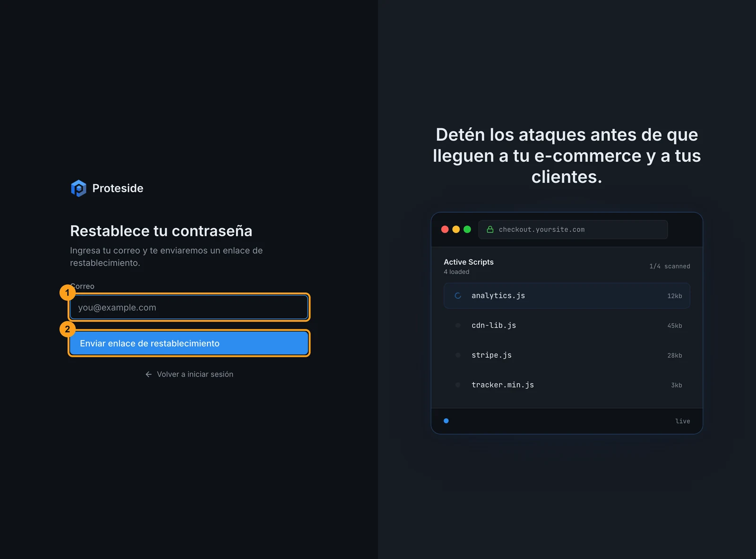756x559 pixels.
Task: Click the back arrow beside Volver a iniciar sesión
Action: point(148,374)
